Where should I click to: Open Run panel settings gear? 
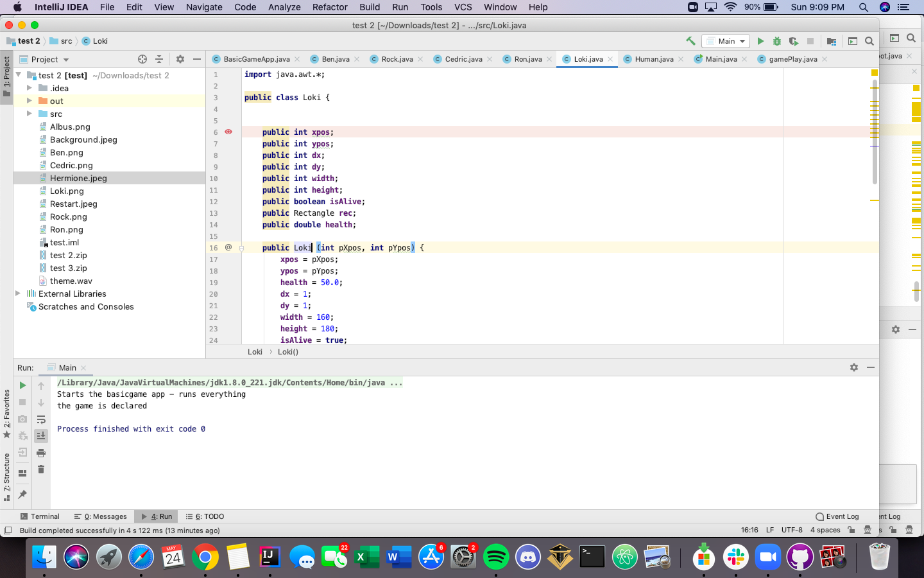[x=853, y=367]
